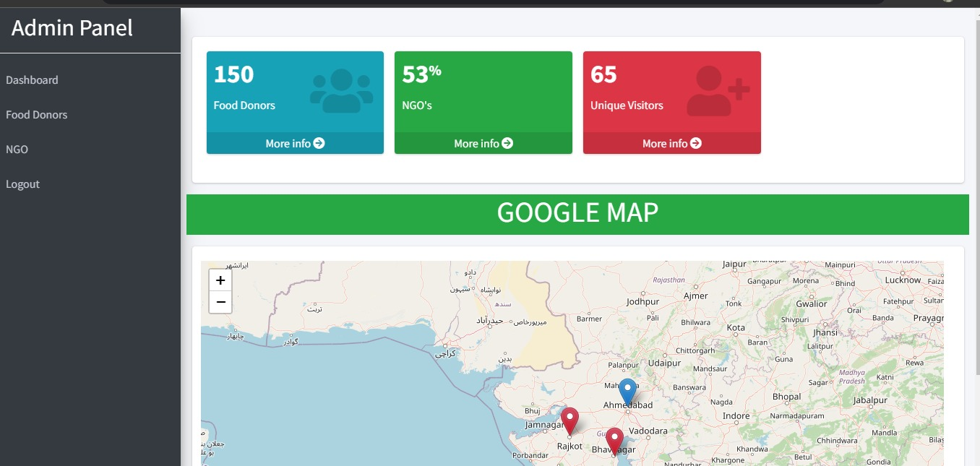Follow the More info link on Food Donors card

tap(295, 143)
